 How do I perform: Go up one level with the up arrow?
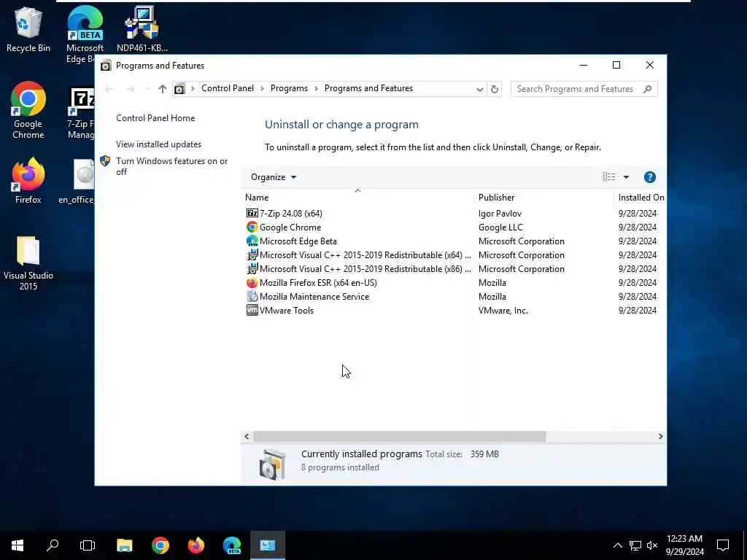coord(163,88)
